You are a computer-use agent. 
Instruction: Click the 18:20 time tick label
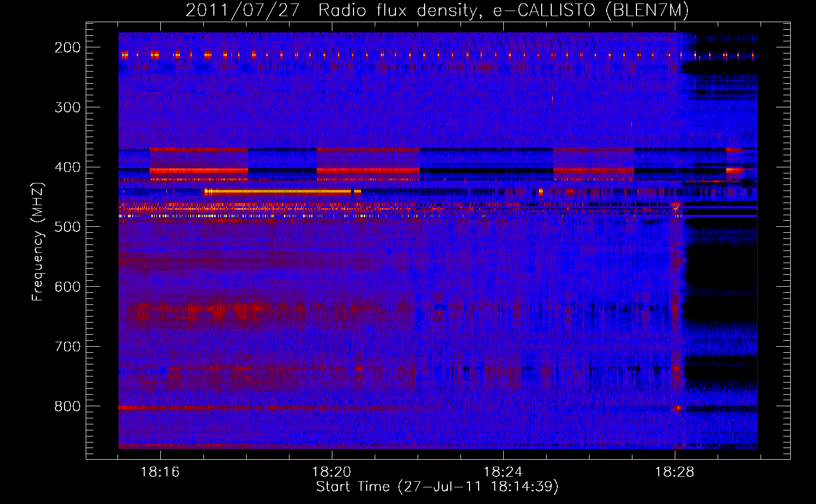[331, 472]
